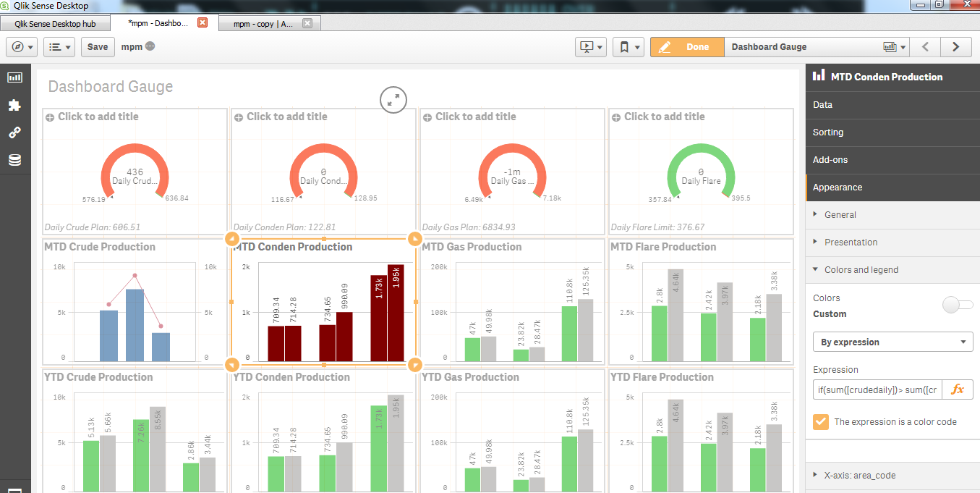The height and width of the screenshot is (493, 980).
Task: Open the global list menu
Action: 59,47
